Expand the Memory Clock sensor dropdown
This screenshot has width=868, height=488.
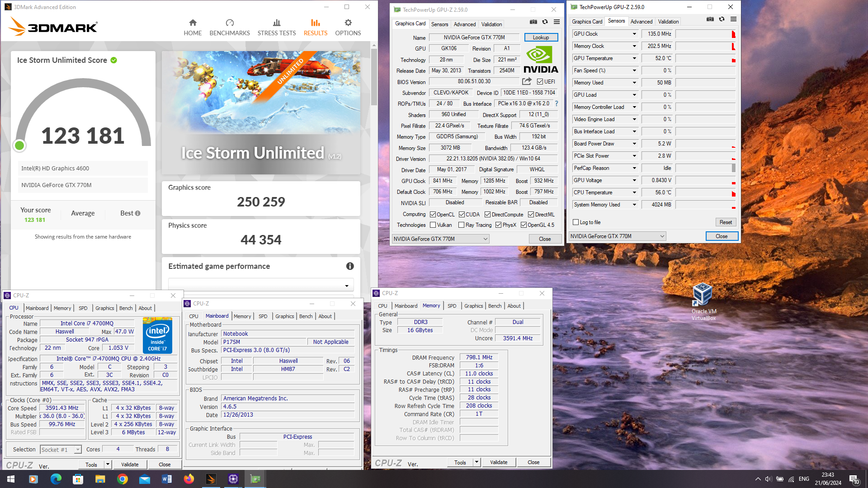point(634,46)
